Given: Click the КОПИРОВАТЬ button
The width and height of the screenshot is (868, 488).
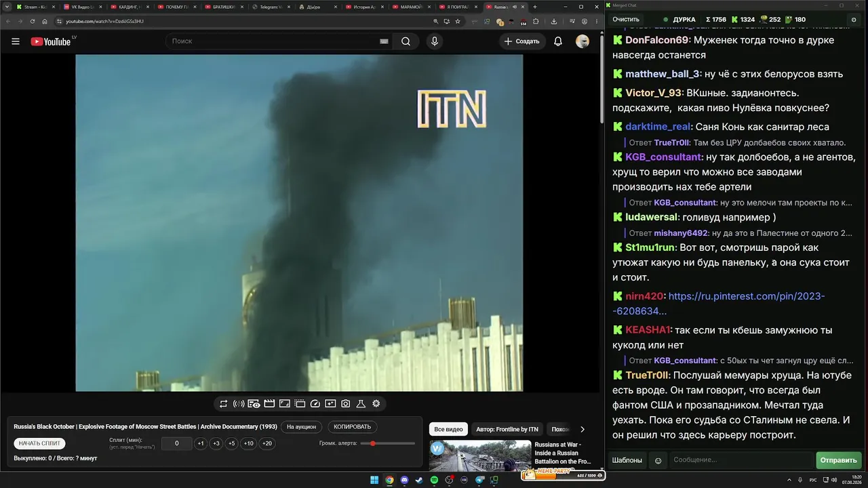Looking at the screenshot, I should click(x=353, y=427).
